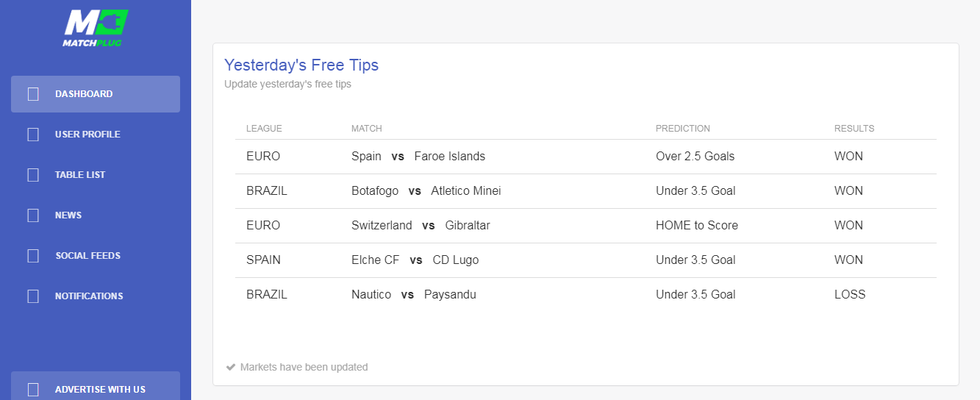Screen dimensions: 980x400
Task: Click the LOSS result for Nautico match
Action: click(850, 295)
